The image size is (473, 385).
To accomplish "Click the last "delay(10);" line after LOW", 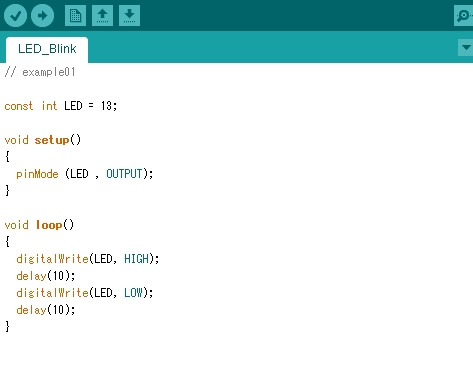I will coord(46,310).
